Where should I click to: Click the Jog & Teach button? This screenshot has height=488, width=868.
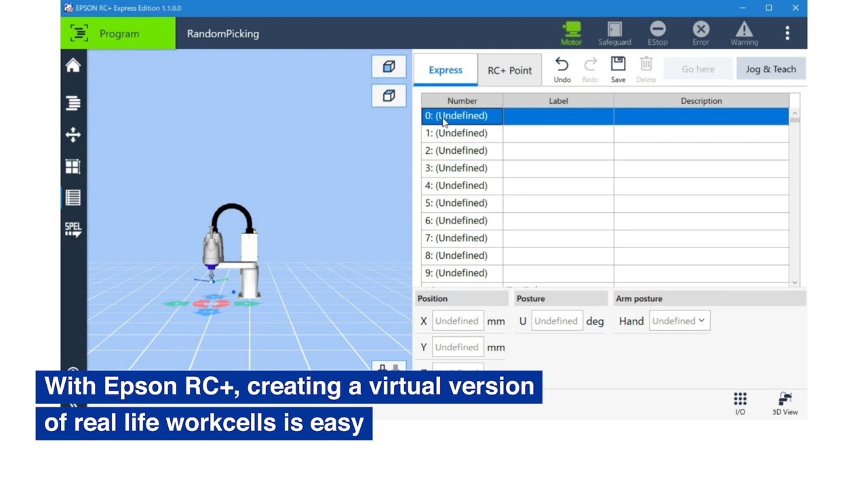(x=771, y=69)
